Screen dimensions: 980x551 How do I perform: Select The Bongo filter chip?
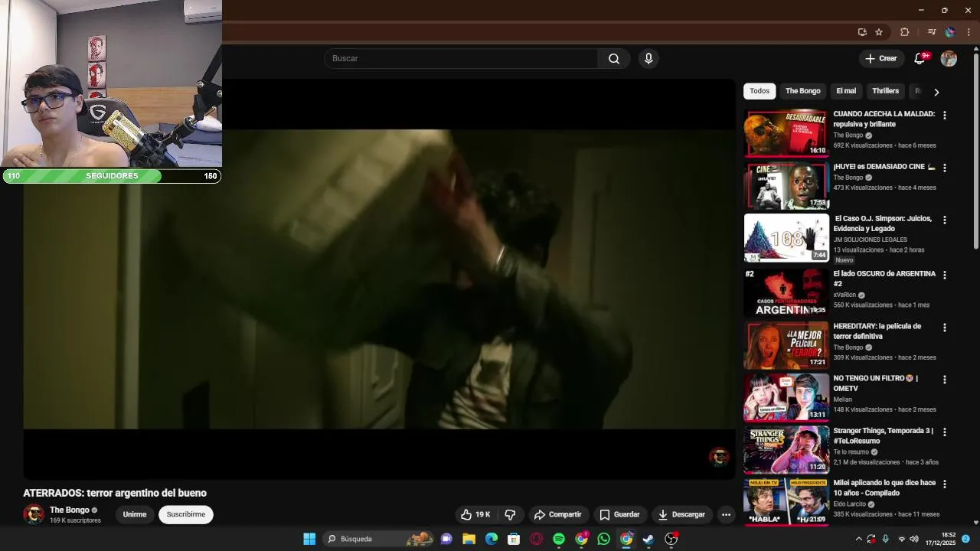coord(802,91)
